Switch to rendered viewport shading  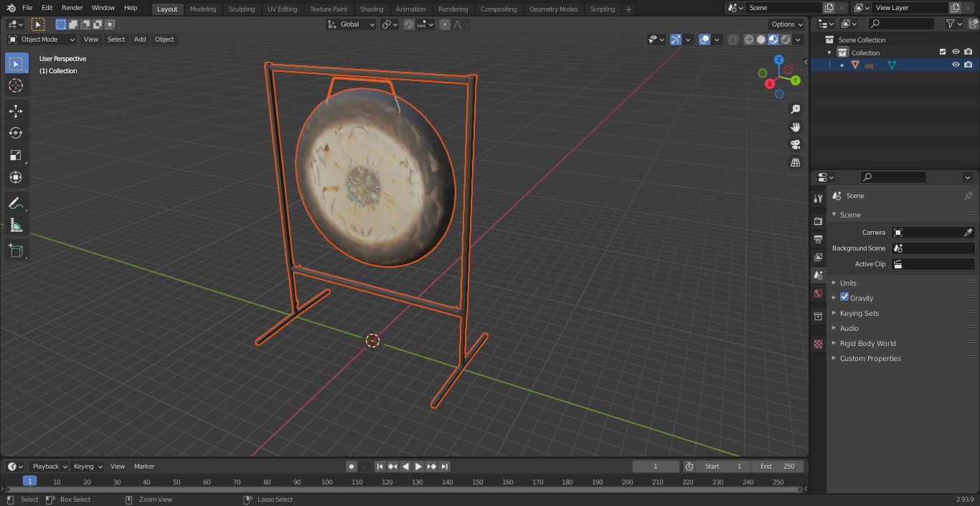point(786,40)
